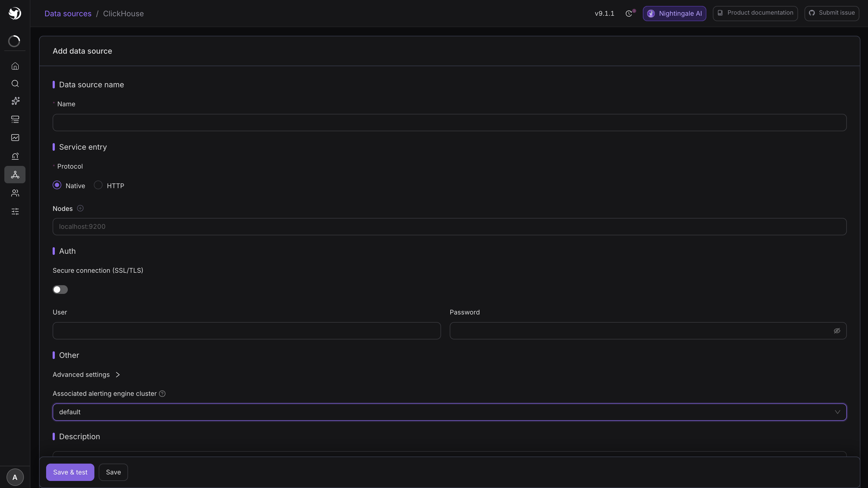
Task: Click the ClickHouse breadcrumb text
Action: click(x=123, y=14)
